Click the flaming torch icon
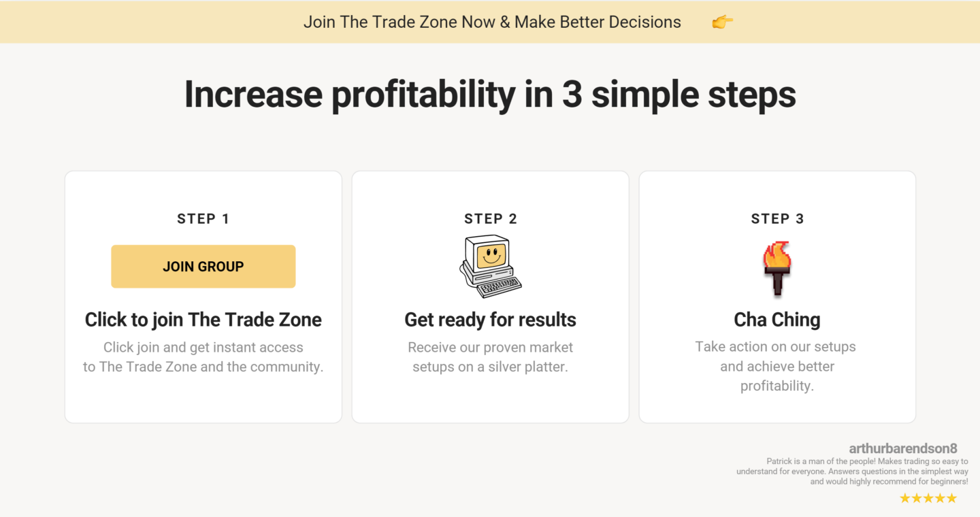 tap(777, 268)
